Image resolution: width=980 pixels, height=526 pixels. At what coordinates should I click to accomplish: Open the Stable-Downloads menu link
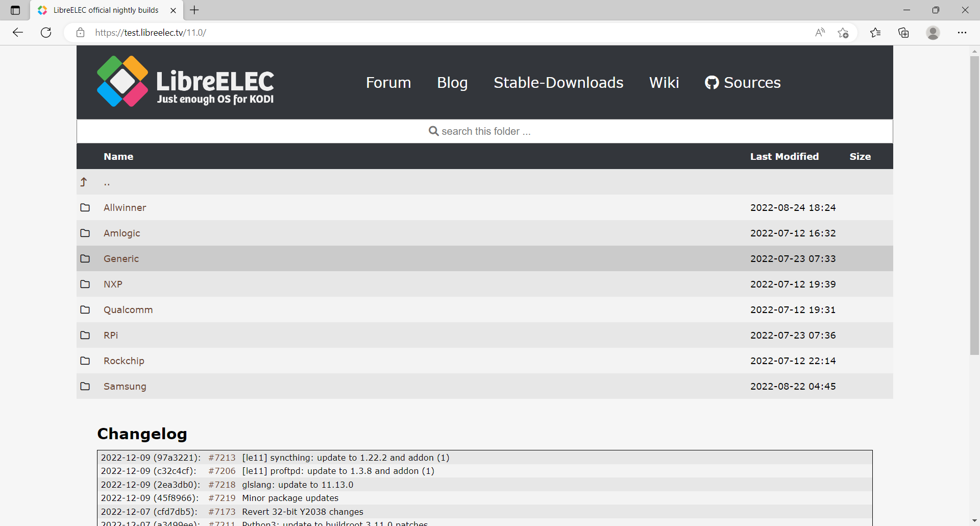[x=558, y=83]
